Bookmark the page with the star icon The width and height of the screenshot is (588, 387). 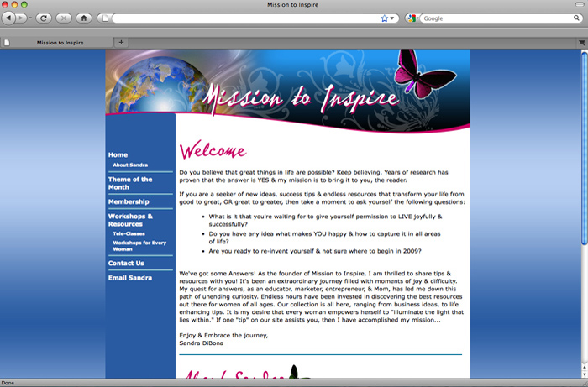click(385, 18)
